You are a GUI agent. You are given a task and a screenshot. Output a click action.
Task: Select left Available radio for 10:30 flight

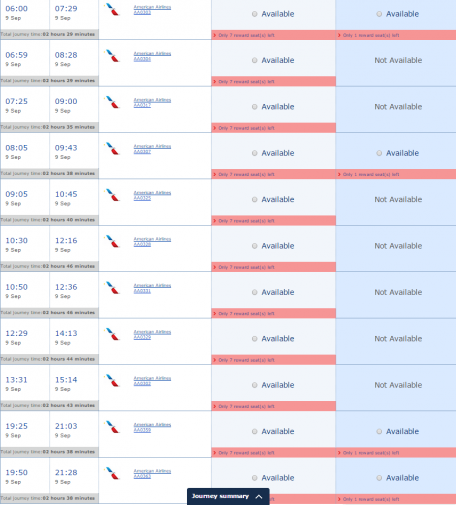point(255,246)
